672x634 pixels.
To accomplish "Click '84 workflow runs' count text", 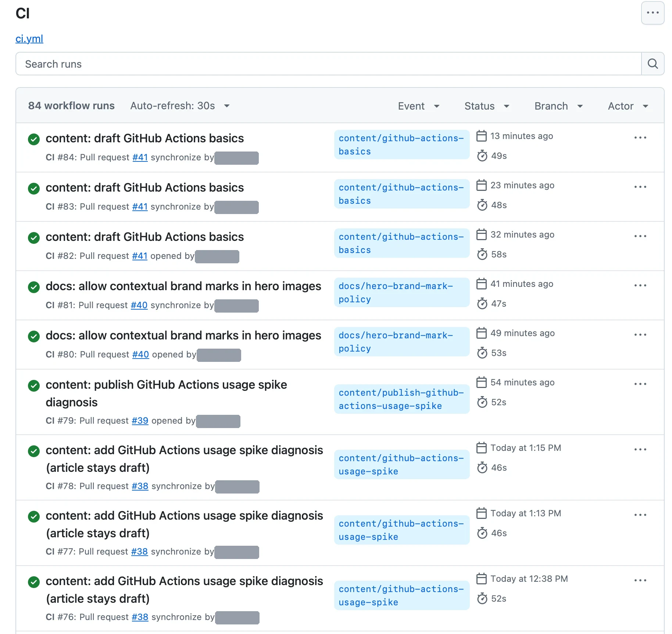I will pyautogui.click(x=71, y=106).
